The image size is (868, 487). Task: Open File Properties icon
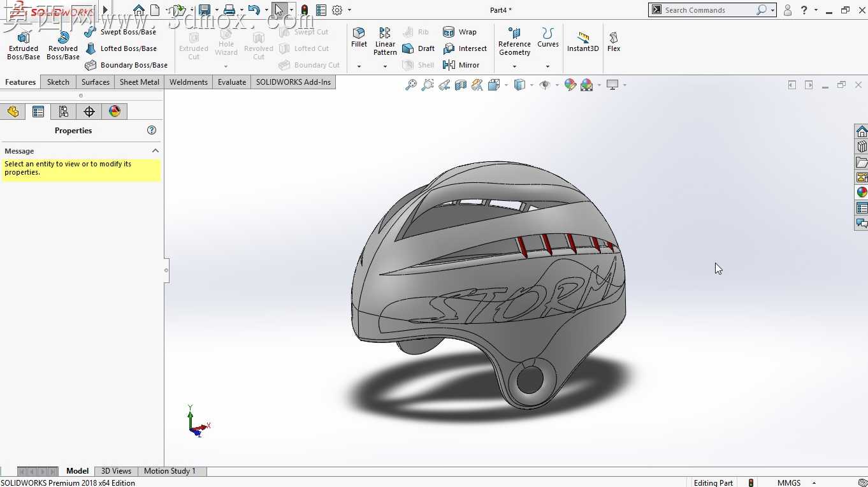click(x=321, y=10)
